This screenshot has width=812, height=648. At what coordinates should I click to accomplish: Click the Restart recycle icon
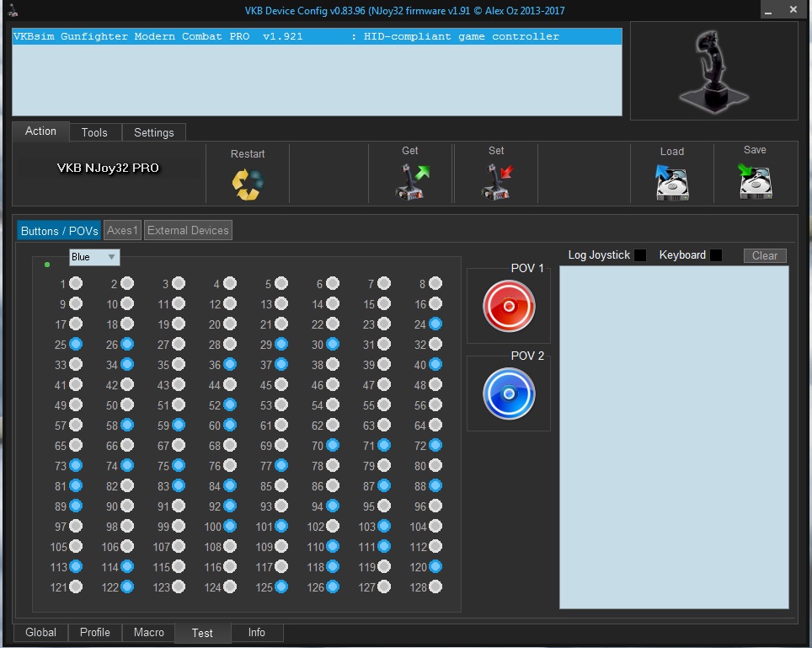248,184
